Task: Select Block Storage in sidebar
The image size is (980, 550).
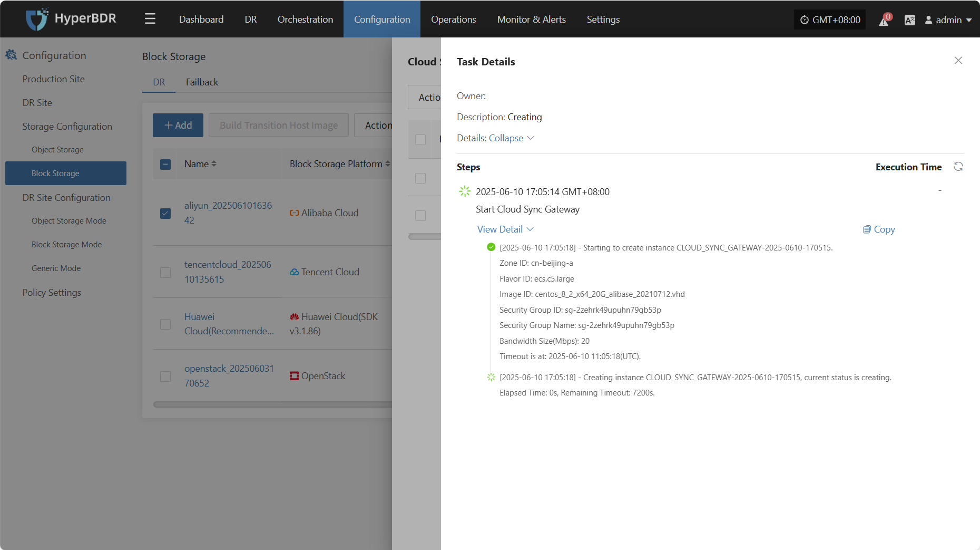Action: pos(66,173)
